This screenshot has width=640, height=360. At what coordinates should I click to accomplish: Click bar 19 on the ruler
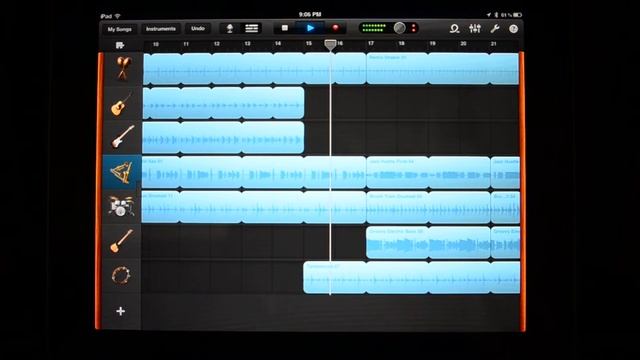[x=432, y=43]
